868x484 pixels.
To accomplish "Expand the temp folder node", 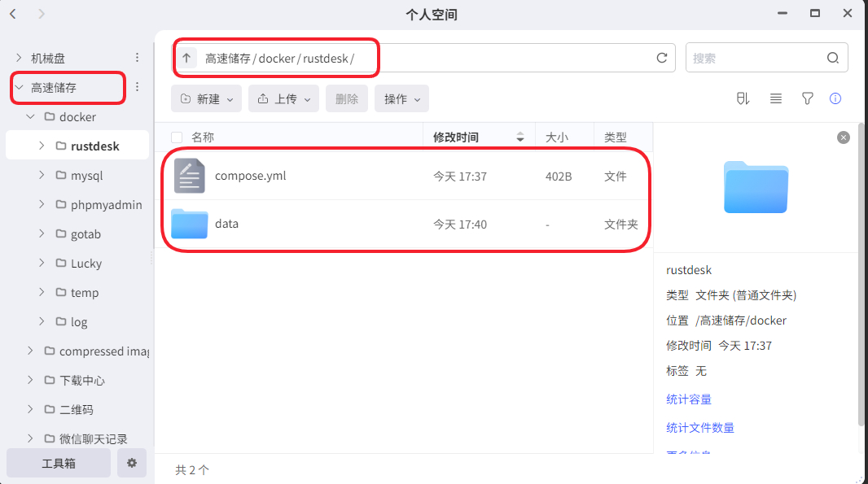I will [42, 292].
